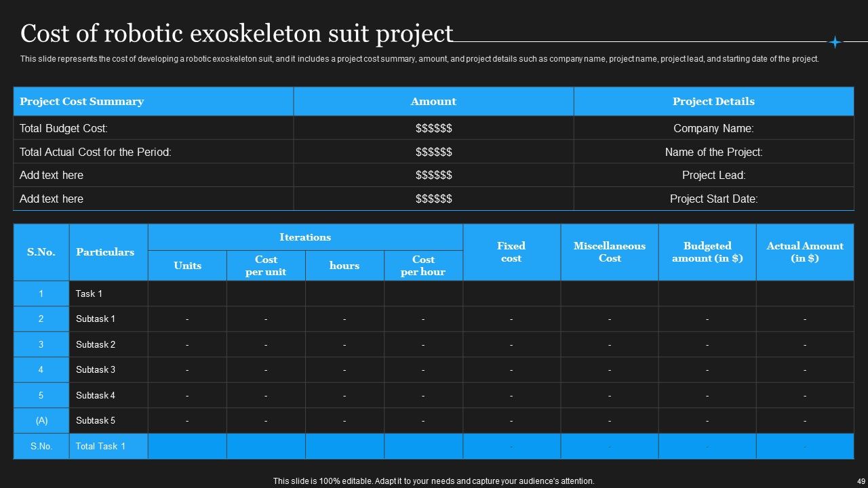868x488 pixels.
Task: Click the Units cell in Subtask 1 row
Action: (x=187, y=319)
